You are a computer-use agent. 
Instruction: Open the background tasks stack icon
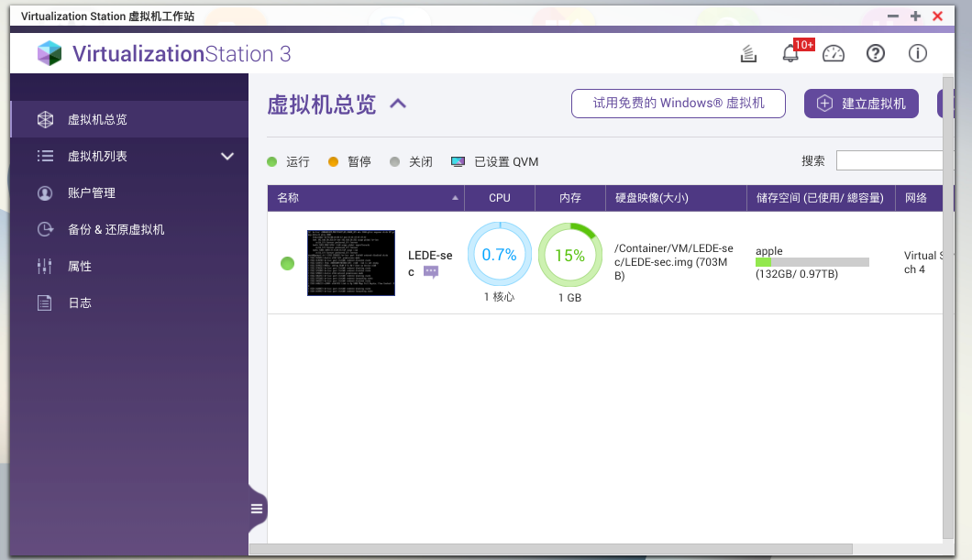[748, 54]
